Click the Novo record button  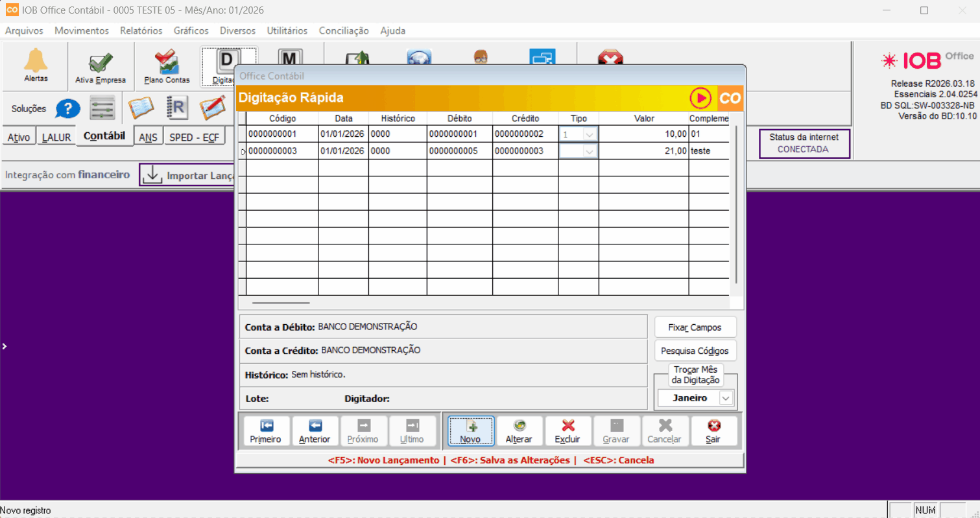pos(470,431)
